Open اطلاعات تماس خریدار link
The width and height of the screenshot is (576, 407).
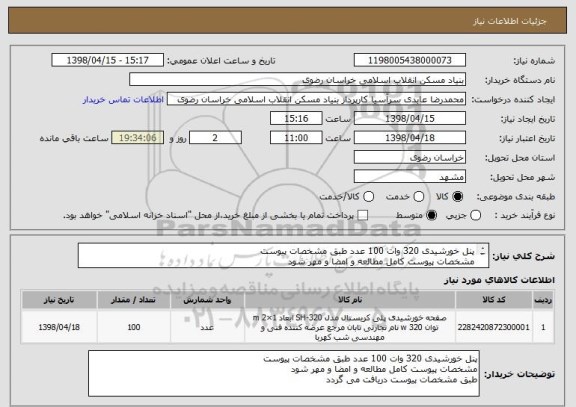coord(123,100)
